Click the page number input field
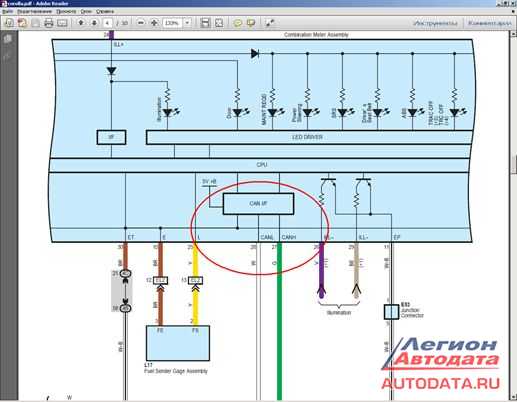517x402 pixels. [x=107, y=23]
